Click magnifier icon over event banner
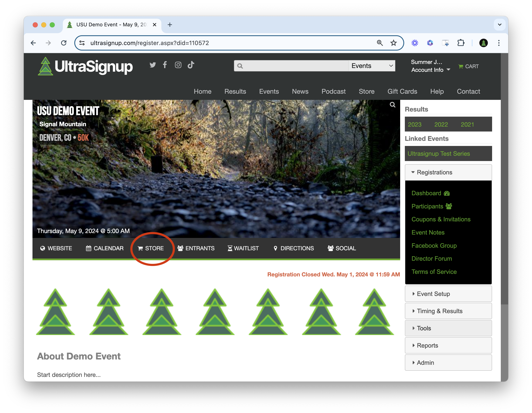Screen dimensions: 532x413 pyautogui.click(x=393, y=105)
